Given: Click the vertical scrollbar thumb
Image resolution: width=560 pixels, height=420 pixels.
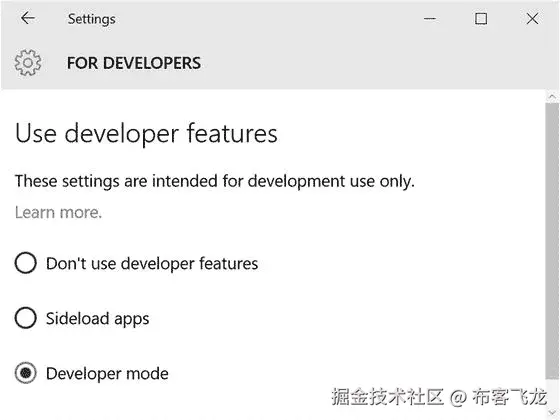Looking at the screenshot, I should tap(552, 241).
